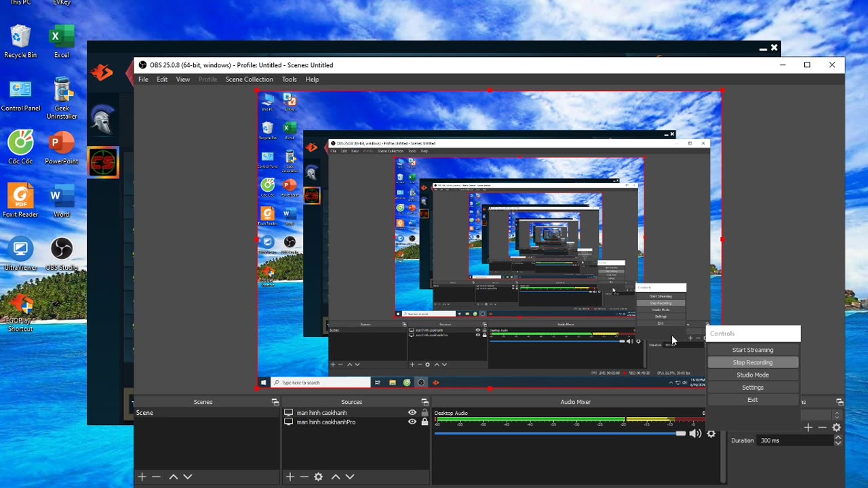Select EGOPlay Shortcut on desktop
The height and width of the screenshot is (488, 868).
click(x=20, y=312)
